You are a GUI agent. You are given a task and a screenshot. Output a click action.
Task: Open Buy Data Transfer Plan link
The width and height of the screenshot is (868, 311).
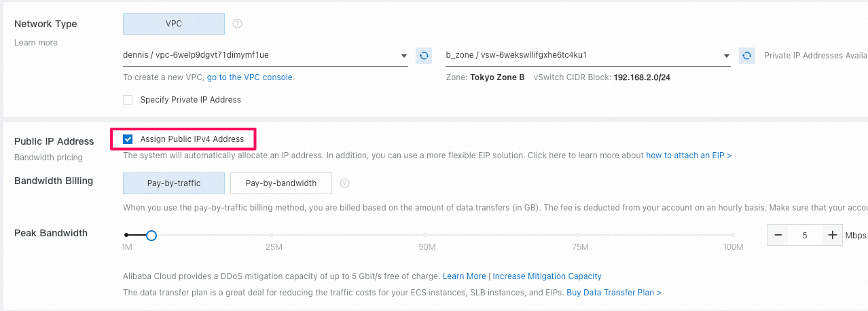pos(614,293)
